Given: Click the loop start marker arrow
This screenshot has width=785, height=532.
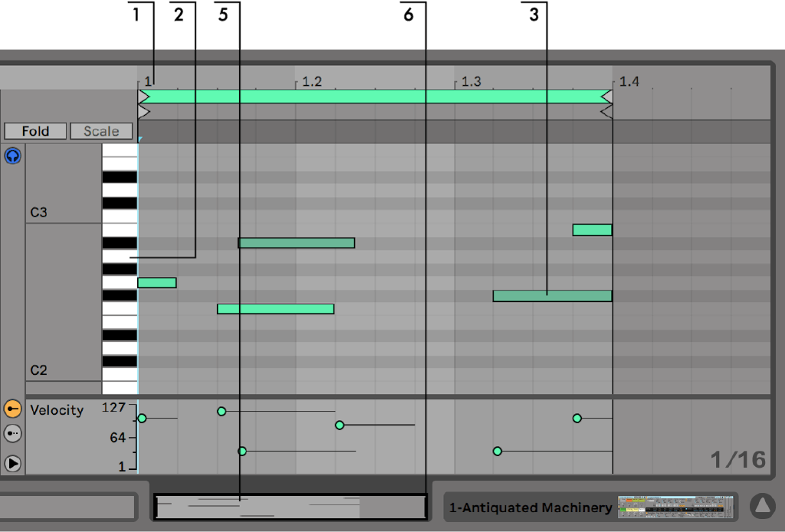Looking at the screenshot, I should pyautogui.click(x=143, y=97).
